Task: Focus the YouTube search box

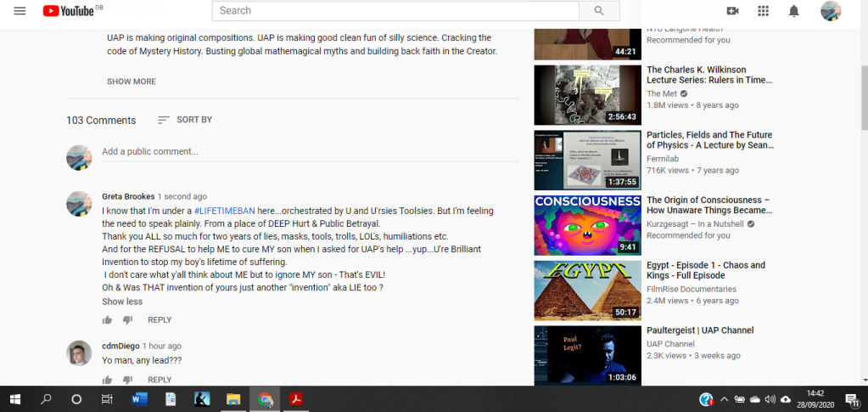Action: (x=395, y=11)
